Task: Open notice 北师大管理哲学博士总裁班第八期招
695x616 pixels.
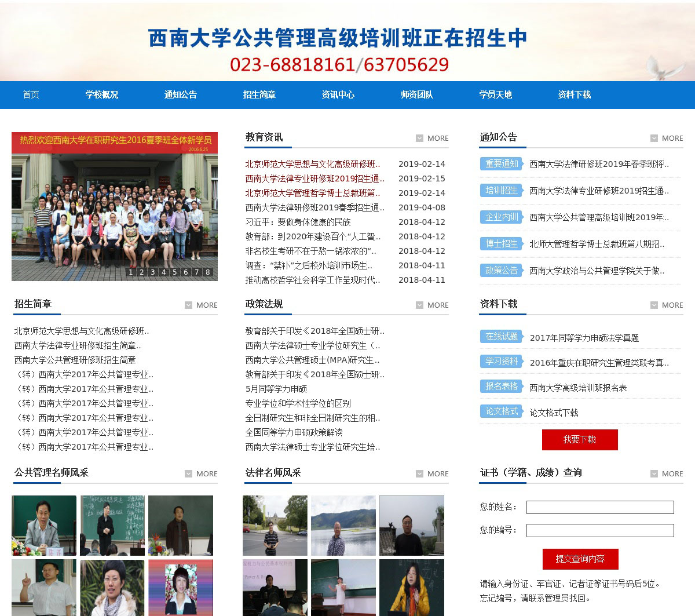Action: click(597, 244)
